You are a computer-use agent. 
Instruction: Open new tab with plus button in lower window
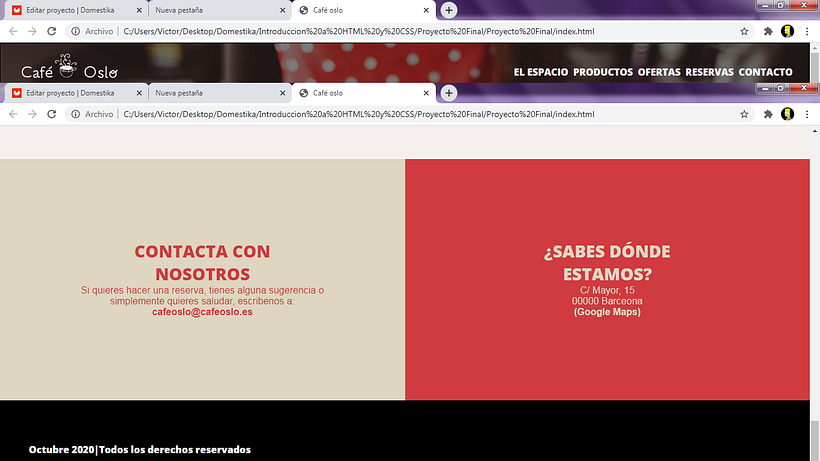click(x=450, y=93)
